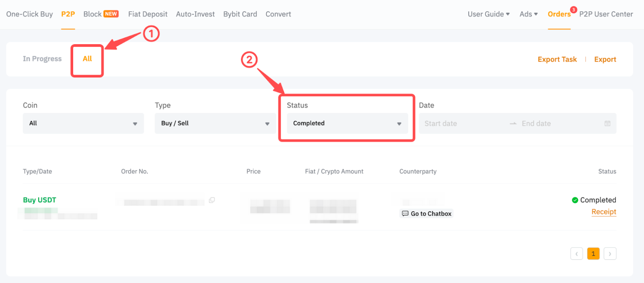Click the Go to Chatbox button
This screenshot has width=644, height=283.
click(x=427, y=214)
